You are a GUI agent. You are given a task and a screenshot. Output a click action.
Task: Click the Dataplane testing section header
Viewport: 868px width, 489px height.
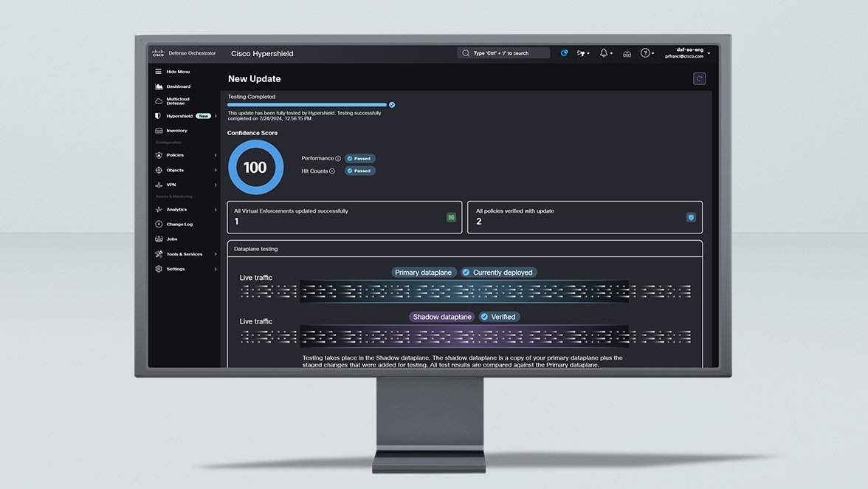coord(464,249)
